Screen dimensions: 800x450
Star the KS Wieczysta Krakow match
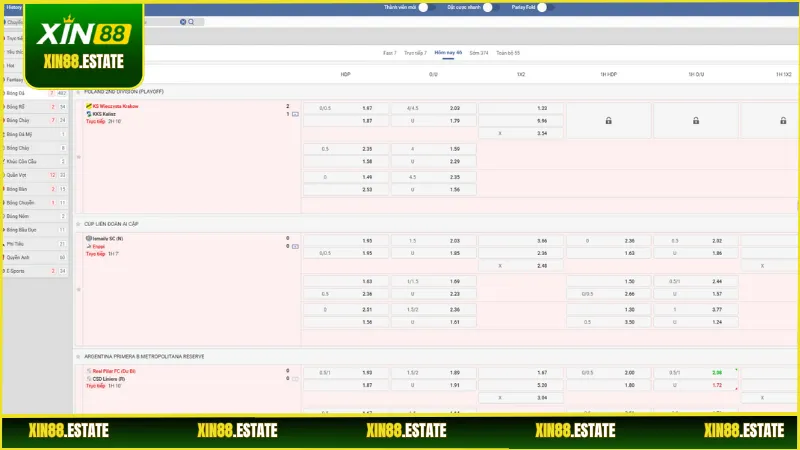click(79, 157)
